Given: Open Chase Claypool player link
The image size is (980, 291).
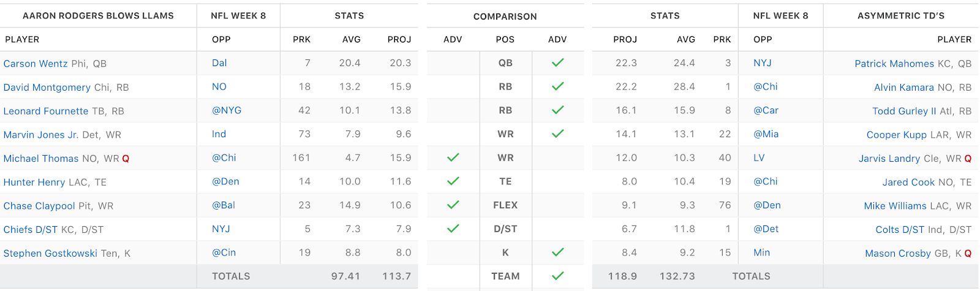Looking at the screenshot, I should point(39,206).
